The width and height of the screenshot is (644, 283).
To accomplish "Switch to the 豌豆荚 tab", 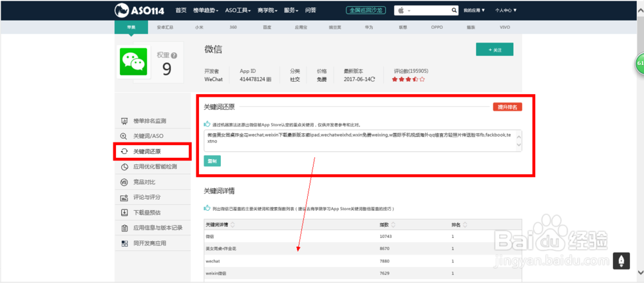I will coord(335,27).
